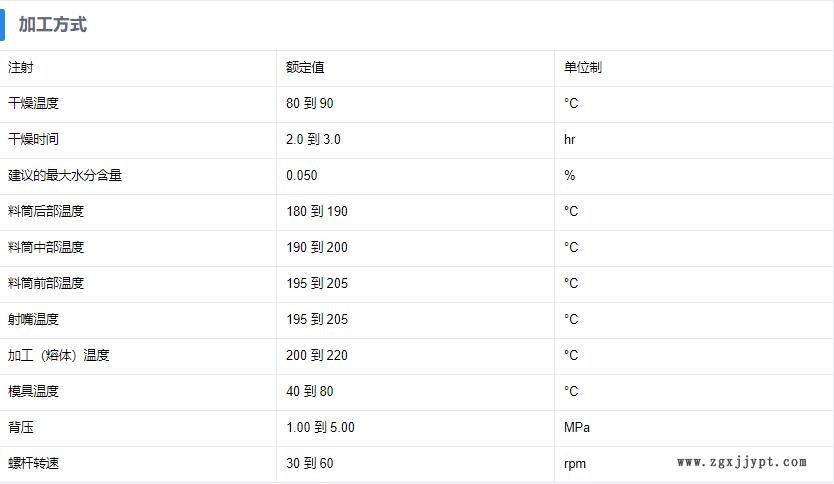Image resolution: width=834 pixels, height=484 pixels.
Task: Select the 0.050 value cell
Action: click(x=302, y=176)
